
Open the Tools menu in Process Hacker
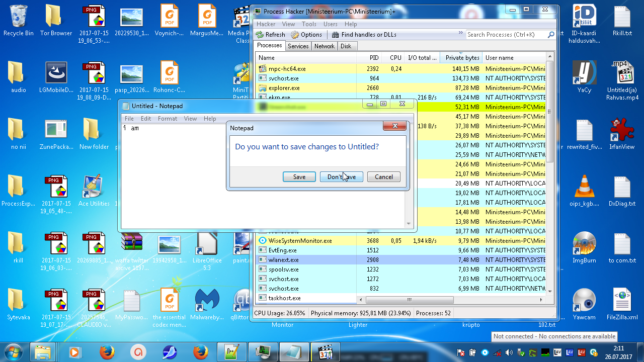309,24
